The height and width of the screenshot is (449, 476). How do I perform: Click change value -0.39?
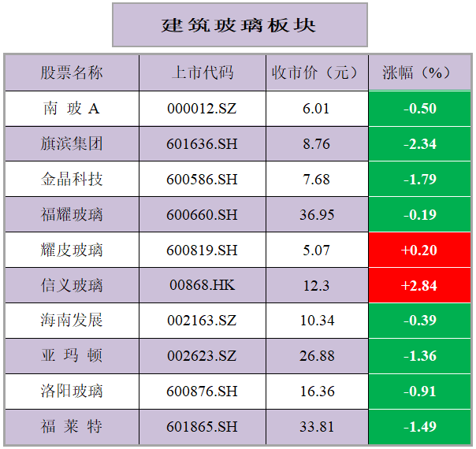pos(420,321)
